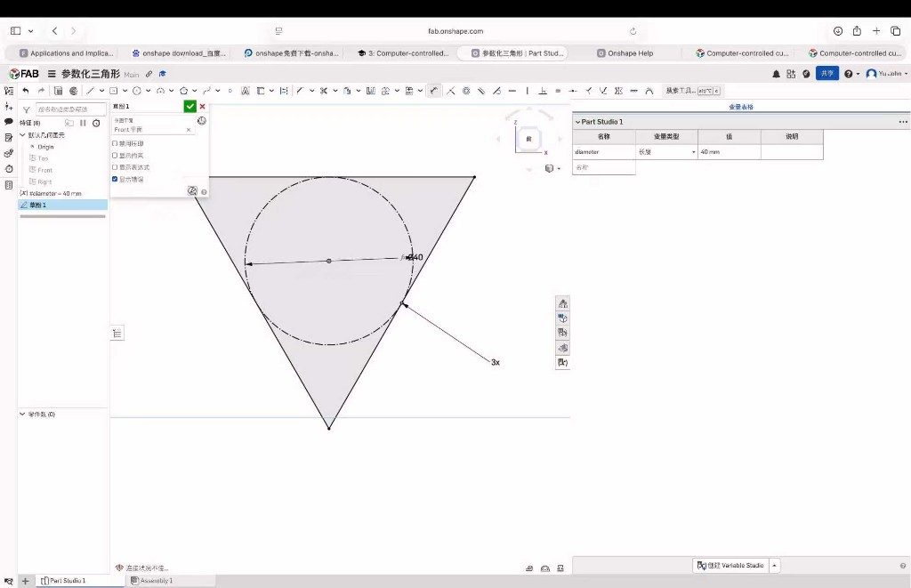Click the feature filter search field

[x=71, y=109]
